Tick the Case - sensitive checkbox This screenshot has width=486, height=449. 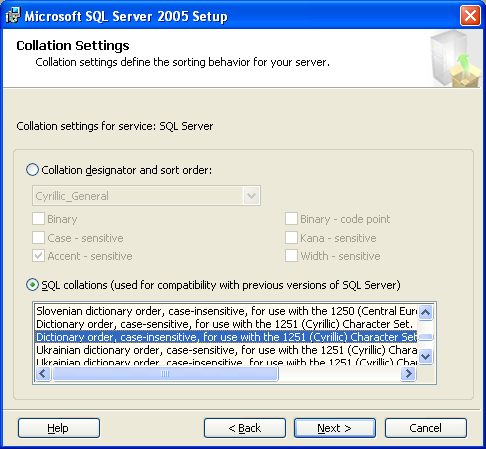coord(38,238)
